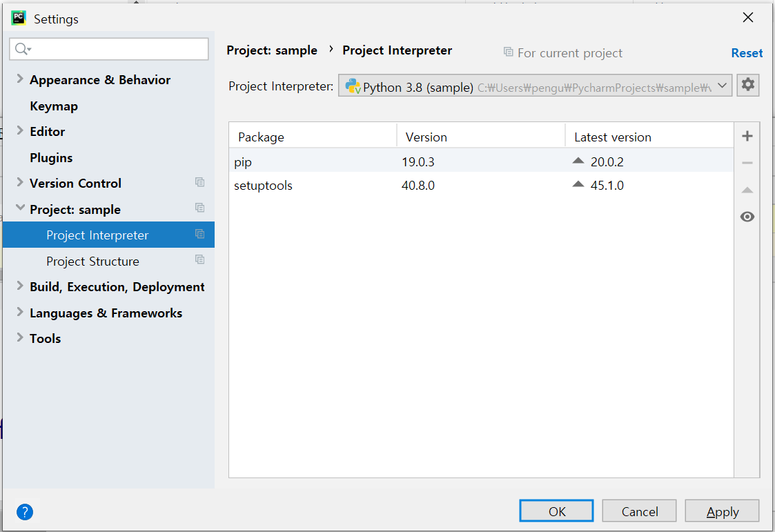The width and height of the screenshot is (775, 532).
Task: Click pip version 19.0.3 cell
Action: pyautogui.click(x=418, y=162)
